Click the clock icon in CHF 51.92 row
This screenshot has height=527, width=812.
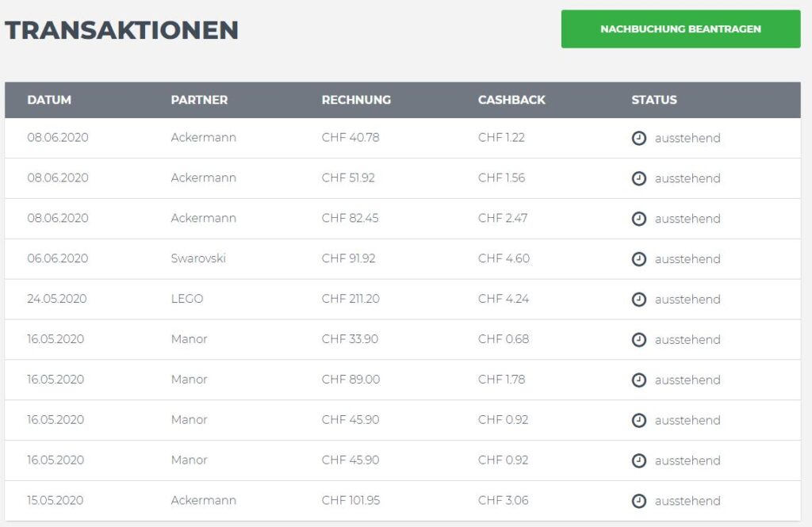639,178
